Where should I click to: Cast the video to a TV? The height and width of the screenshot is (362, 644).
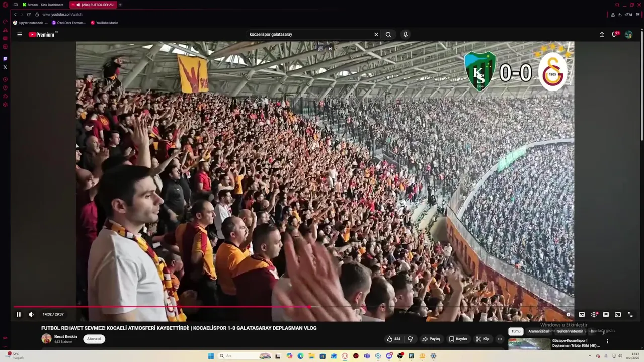pos(618,314)
